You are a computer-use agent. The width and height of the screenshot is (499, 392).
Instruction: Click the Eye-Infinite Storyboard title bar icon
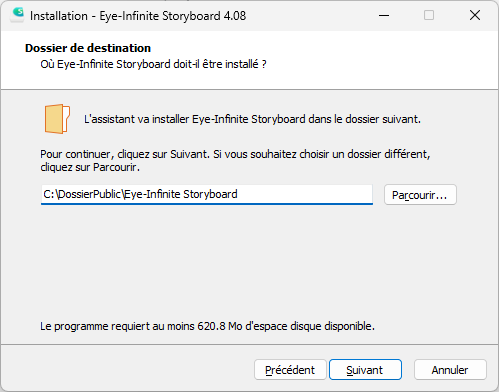coord(17,15)
